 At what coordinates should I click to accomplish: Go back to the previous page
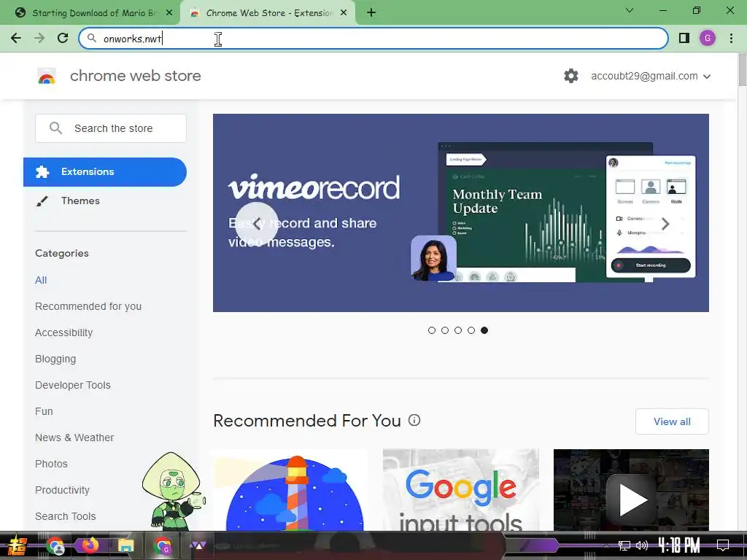click(16, 38)
